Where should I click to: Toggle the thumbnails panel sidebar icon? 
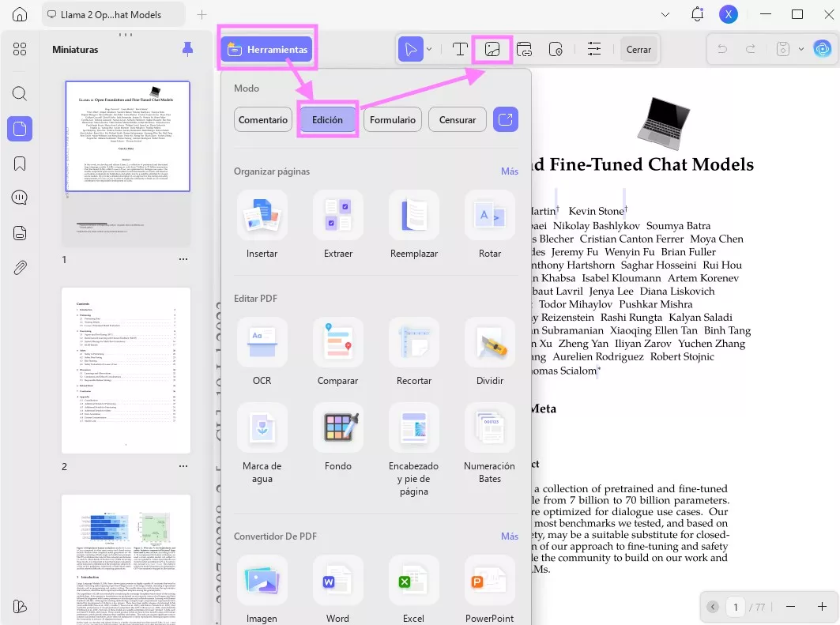tap(20, 129)
